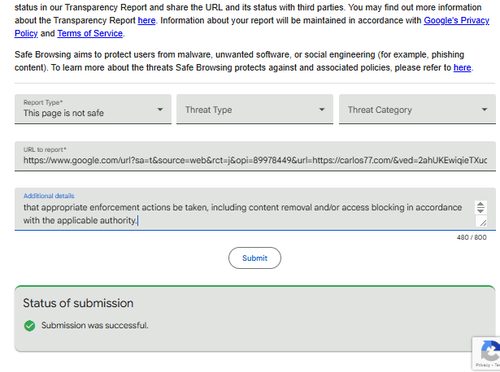Click the textarea scroll stepper arrows

click(480, 207)
